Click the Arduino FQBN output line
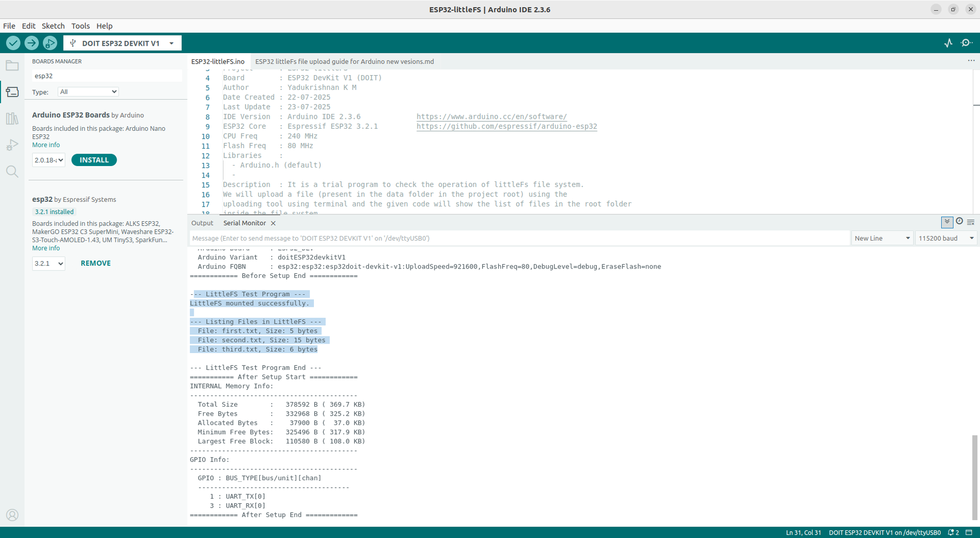Viewport: 980px width, 538px height. click(429, 266)
